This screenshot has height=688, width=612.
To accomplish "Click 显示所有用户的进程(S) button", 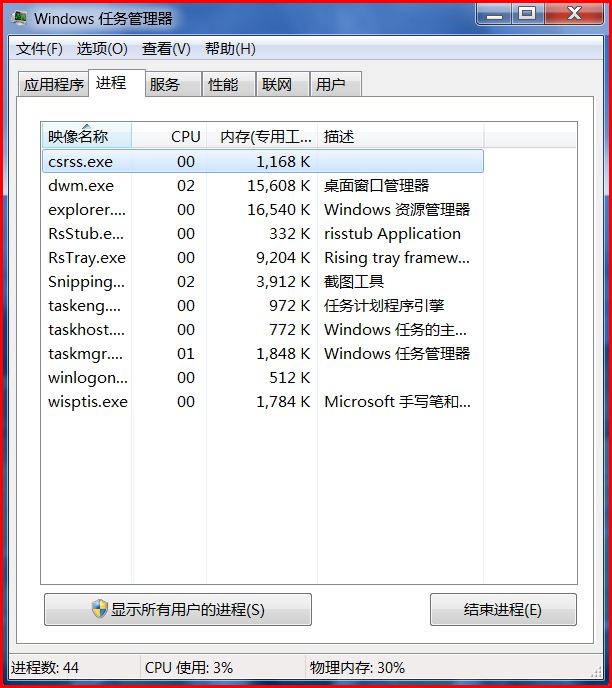I will [178, 609].
